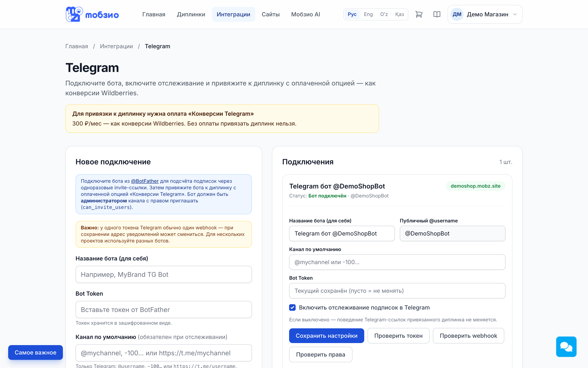588x368 pixels.
Task: Switch language to Eng
Action: 368,14
